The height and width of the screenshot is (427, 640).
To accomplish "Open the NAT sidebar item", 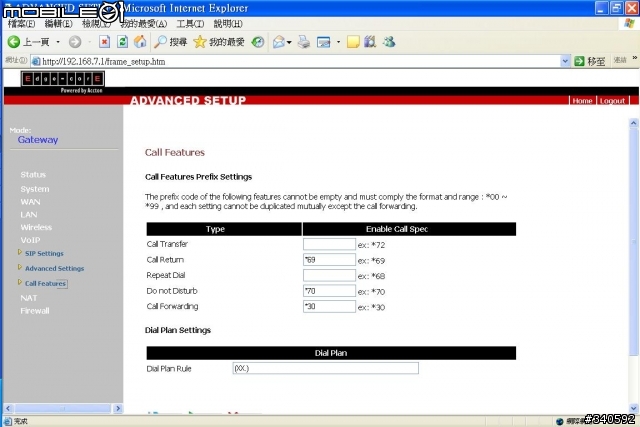I will point(29,298).
